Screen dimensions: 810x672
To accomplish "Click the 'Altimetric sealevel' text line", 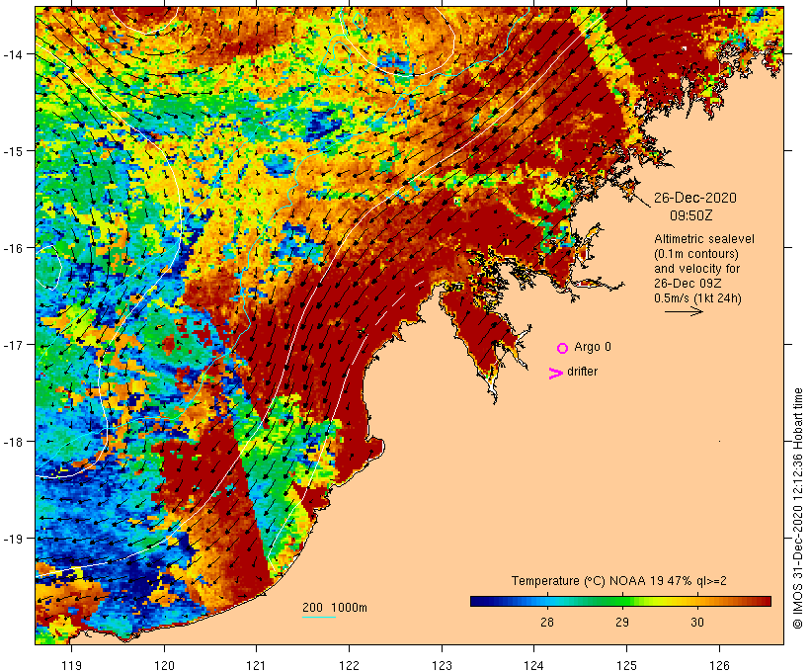I will (703, 239).
